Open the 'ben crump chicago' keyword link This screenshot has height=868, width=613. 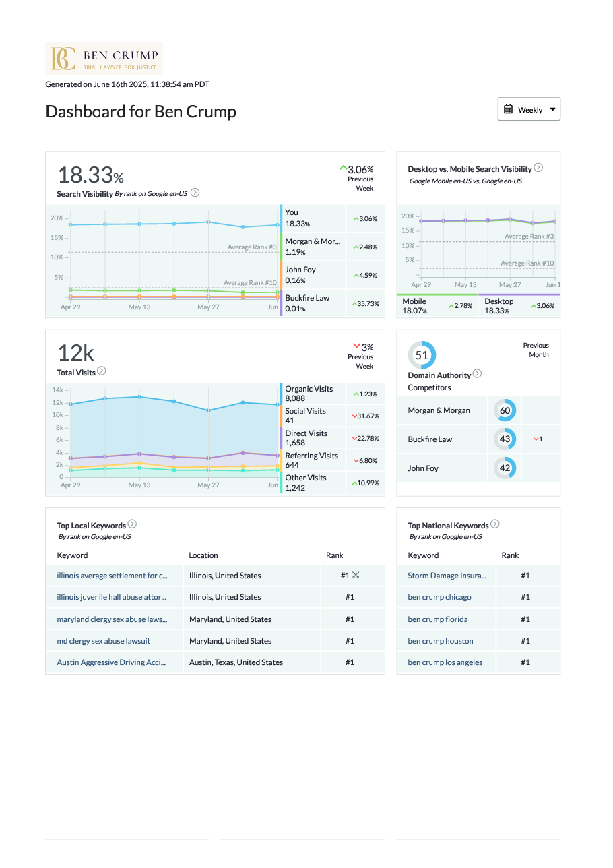439,597
